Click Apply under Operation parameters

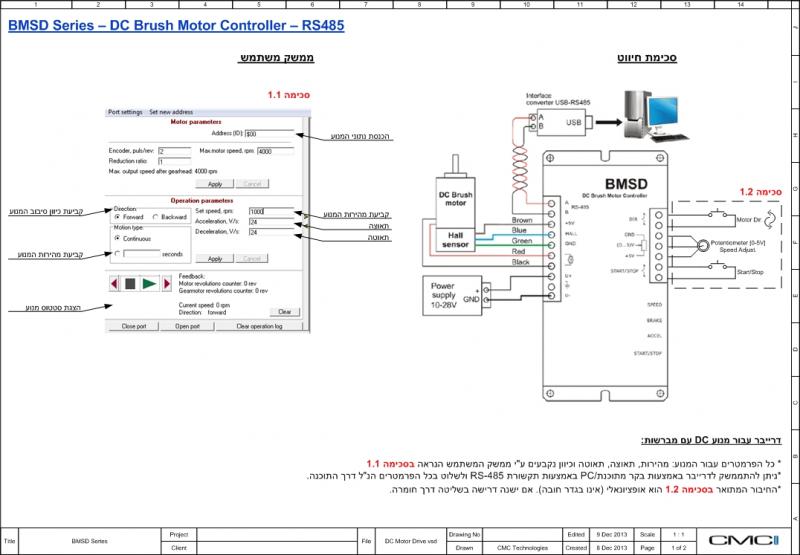tap(215, 259)
